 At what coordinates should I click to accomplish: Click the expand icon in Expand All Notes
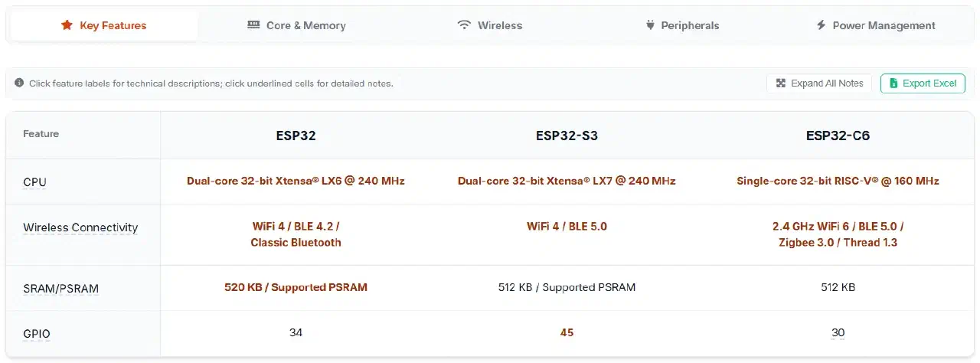pos(781,83)
